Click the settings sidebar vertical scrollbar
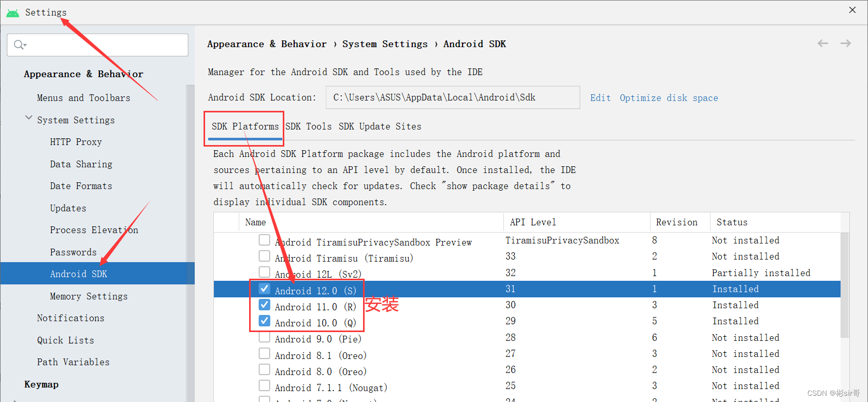Screen dimensions: 868x402 (x=191, y=243)
